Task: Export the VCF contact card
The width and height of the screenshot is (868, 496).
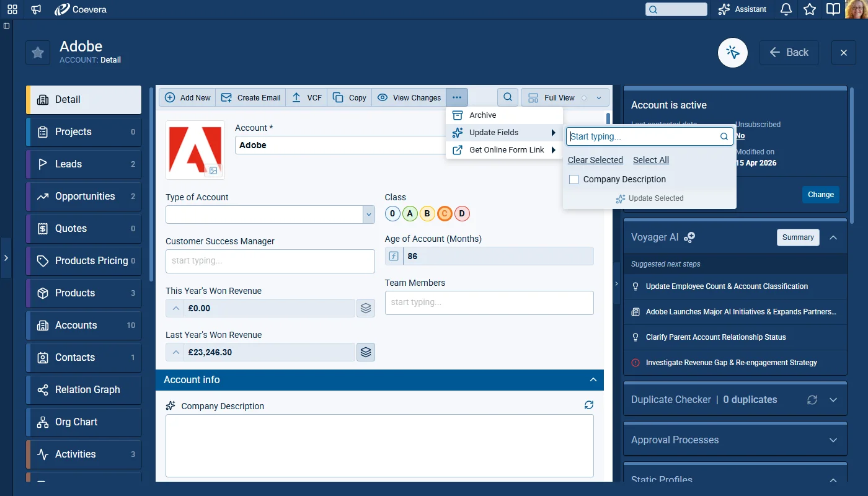Action: pyautogui.click(x=306, y=97)
